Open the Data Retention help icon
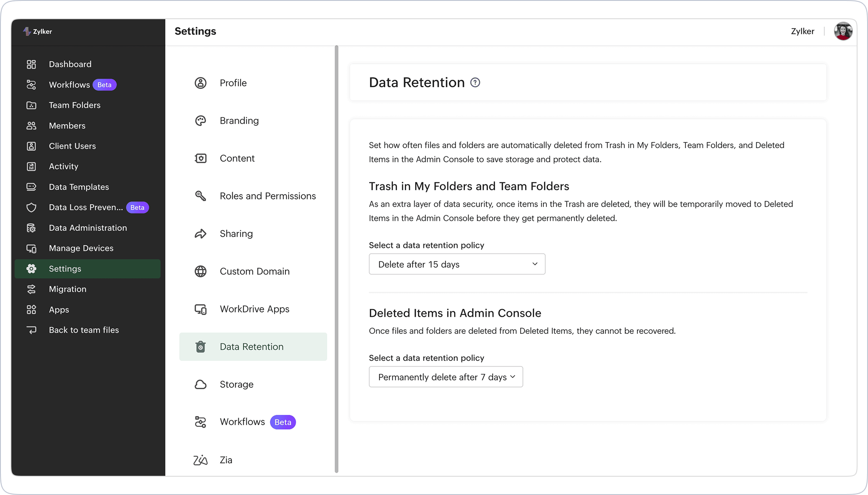Image resolution: width=868 pixels, height=495 pixels. [475, 82]
